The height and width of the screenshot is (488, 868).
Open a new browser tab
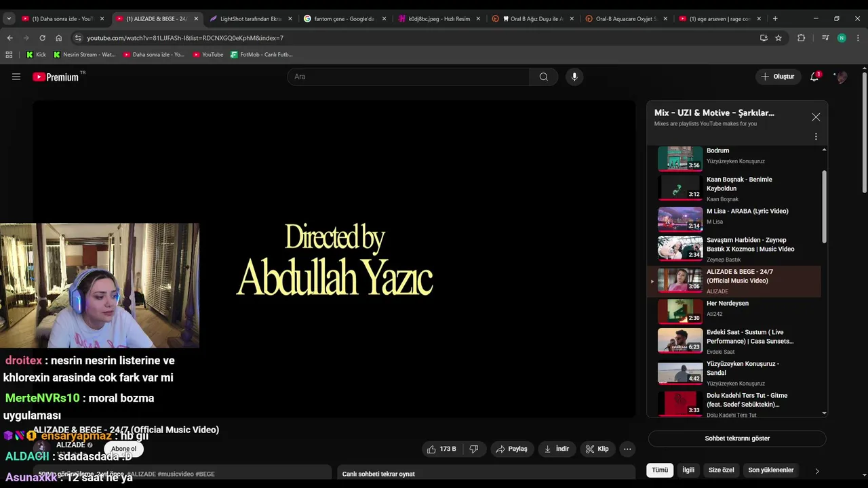click(x=775, y=18)
